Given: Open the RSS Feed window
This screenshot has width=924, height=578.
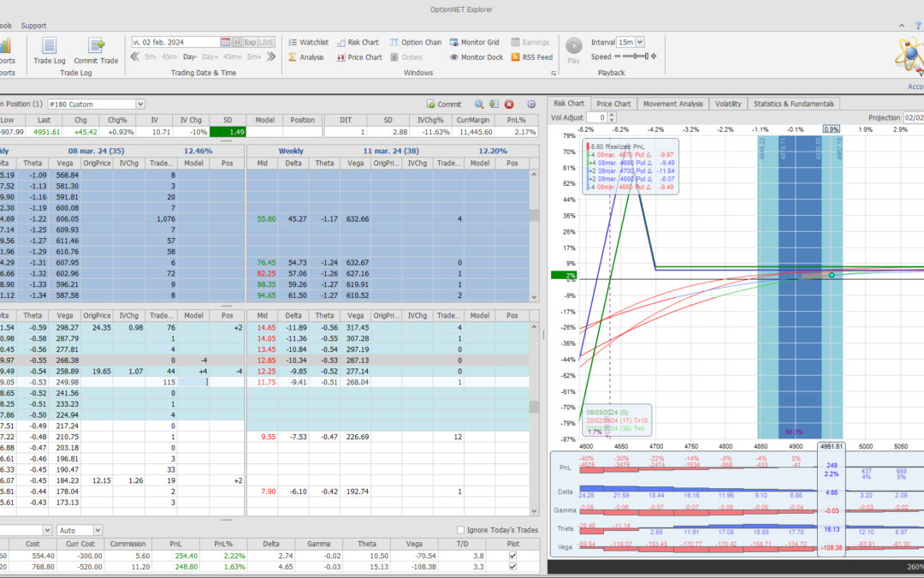Looking at the screenshot, I should [531, 57].
